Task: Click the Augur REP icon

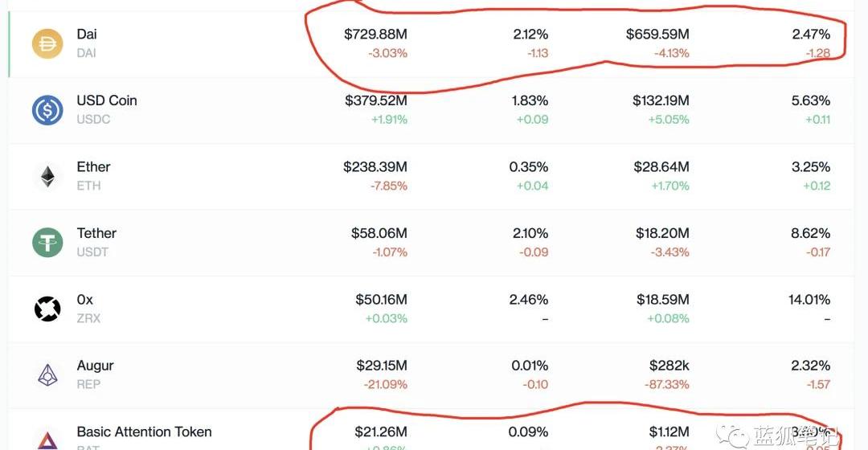Action: [47, 375]
